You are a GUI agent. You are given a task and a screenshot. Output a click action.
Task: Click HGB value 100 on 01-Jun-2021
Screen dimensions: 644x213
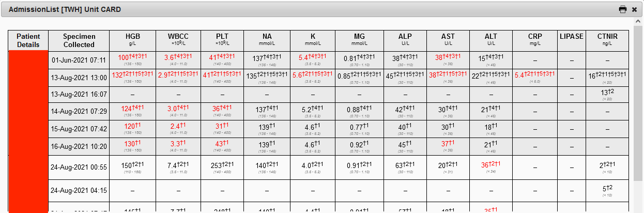click(133, 58)
